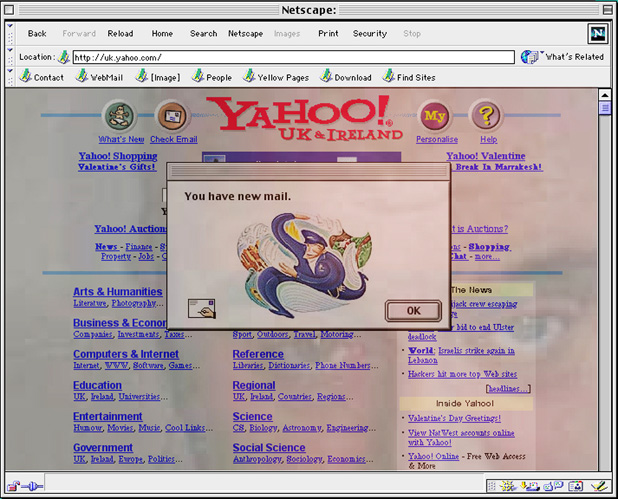Click the location bookmark icon beside the URL
The image size is (618, 499).
click(64, 57)
